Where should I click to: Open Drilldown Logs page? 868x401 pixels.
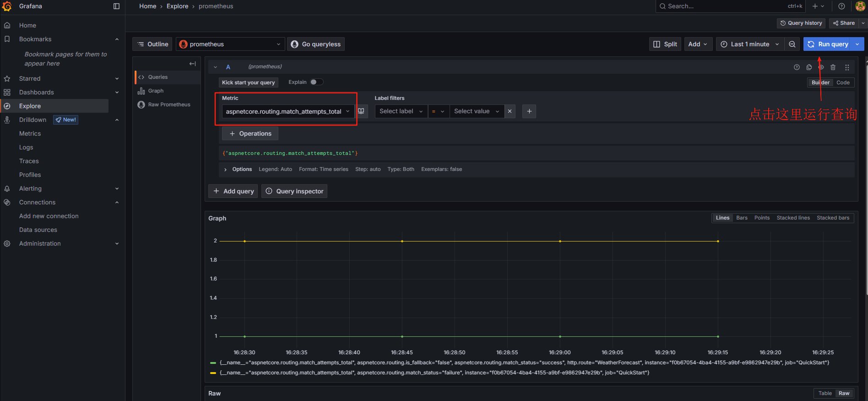tap(26, 147)
